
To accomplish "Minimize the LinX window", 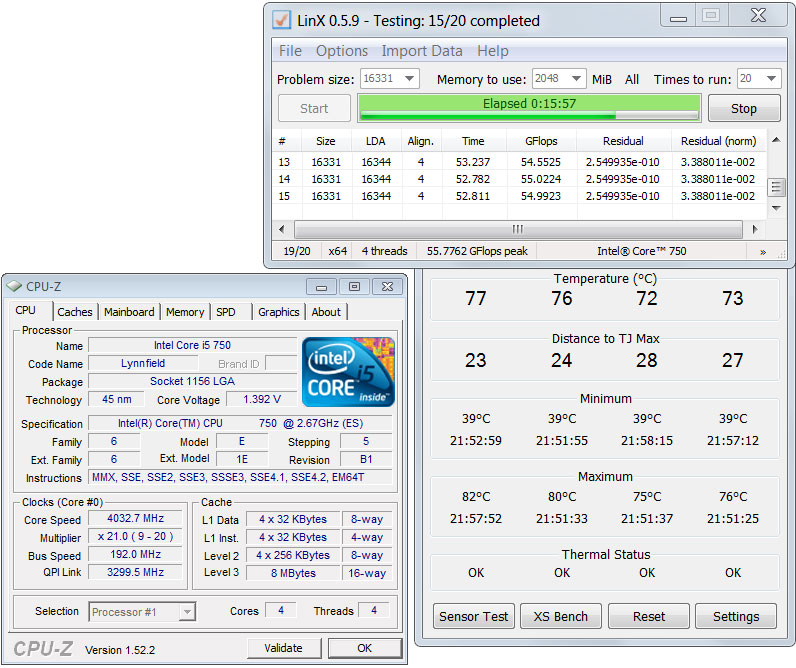I will tap(678, 17).
